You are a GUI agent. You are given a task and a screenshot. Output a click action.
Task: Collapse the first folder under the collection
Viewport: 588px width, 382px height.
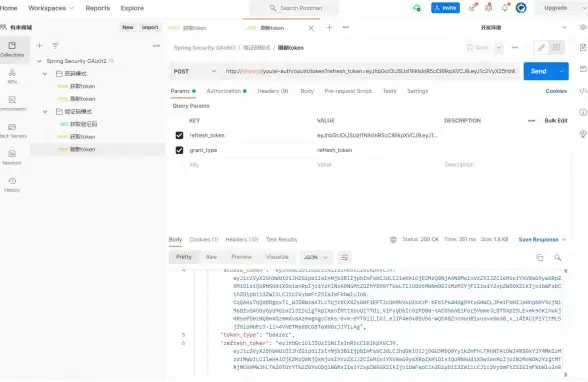click(x=45, y=74)
